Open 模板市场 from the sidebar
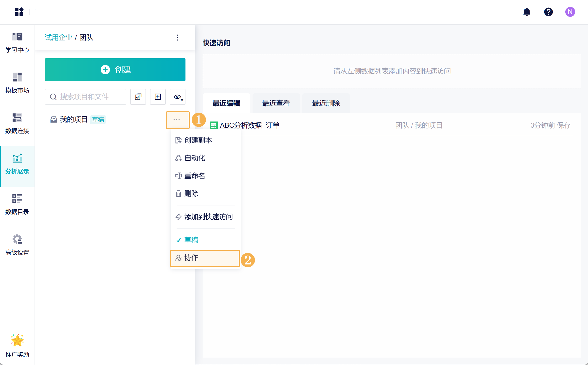 (x=17, y=83)
